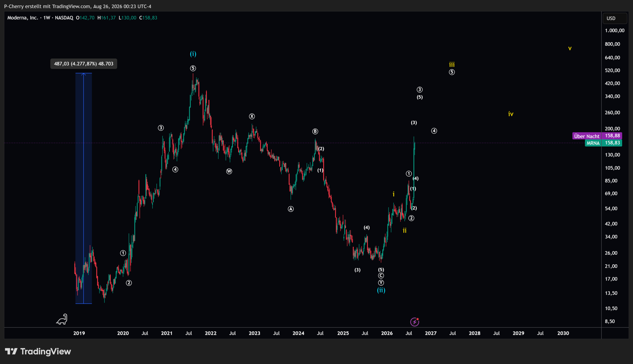Select the cyan (ii) wave label
633x364 pixels.
tap(381, 290)
